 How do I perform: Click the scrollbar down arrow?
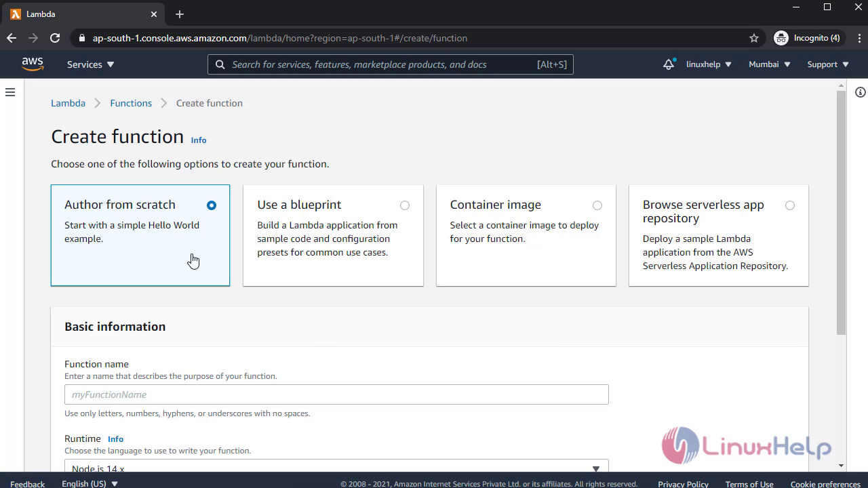coord(841,466)
